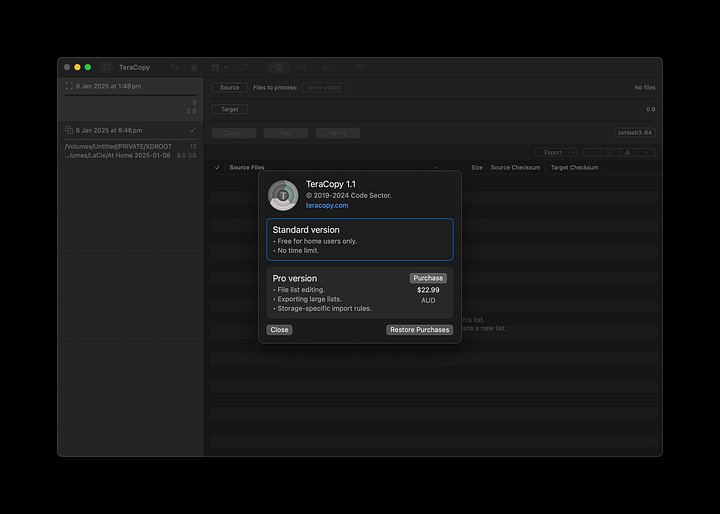Click the new-task icon beside 9 Jan 2025
Viewport: 720px width, 514px height.
[x=69, y=86]
